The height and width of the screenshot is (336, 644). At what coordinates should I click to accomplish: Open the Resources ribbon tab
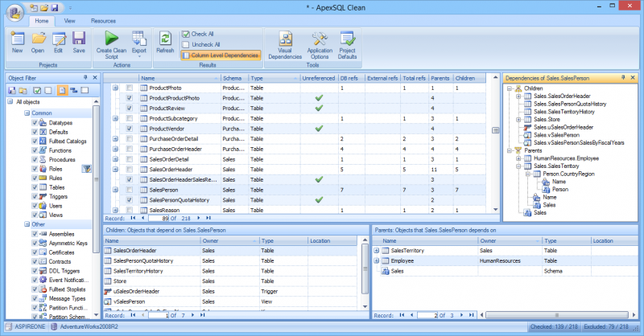103,20
